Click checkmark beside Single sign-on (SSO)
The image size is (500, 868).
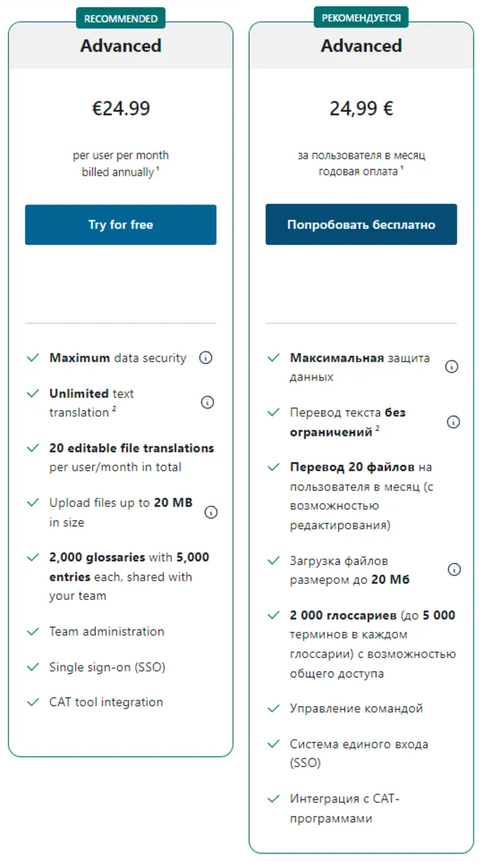point(33,667)
